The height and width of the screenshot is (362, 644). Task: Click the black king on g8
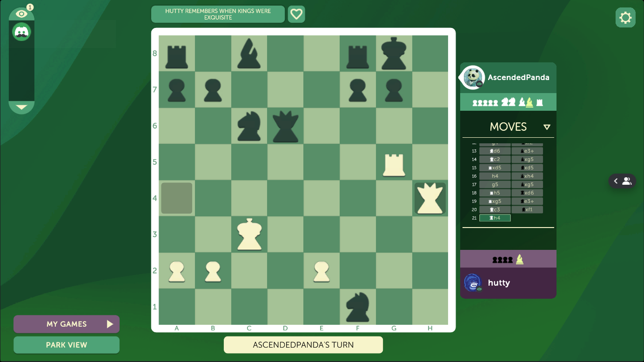(x=394, y=54)
